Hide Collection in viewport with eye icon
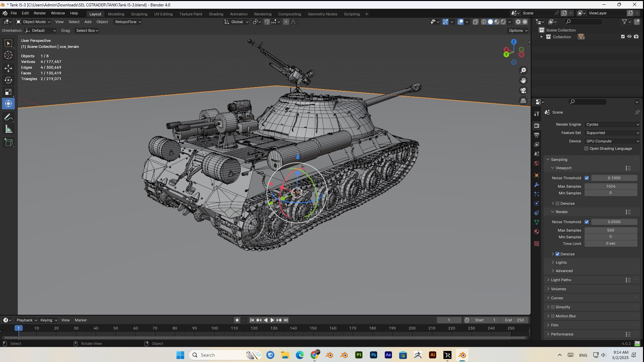This screenshot has width=644, height=362. click(x=630, y=37)
